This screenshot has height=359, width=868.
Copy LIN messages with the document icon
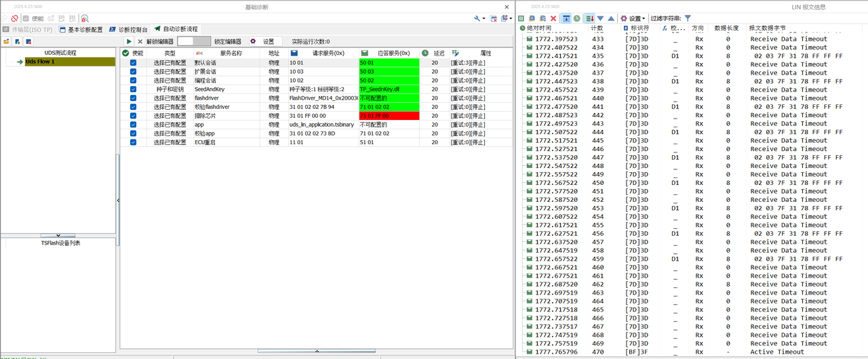[x=532, y=18]
